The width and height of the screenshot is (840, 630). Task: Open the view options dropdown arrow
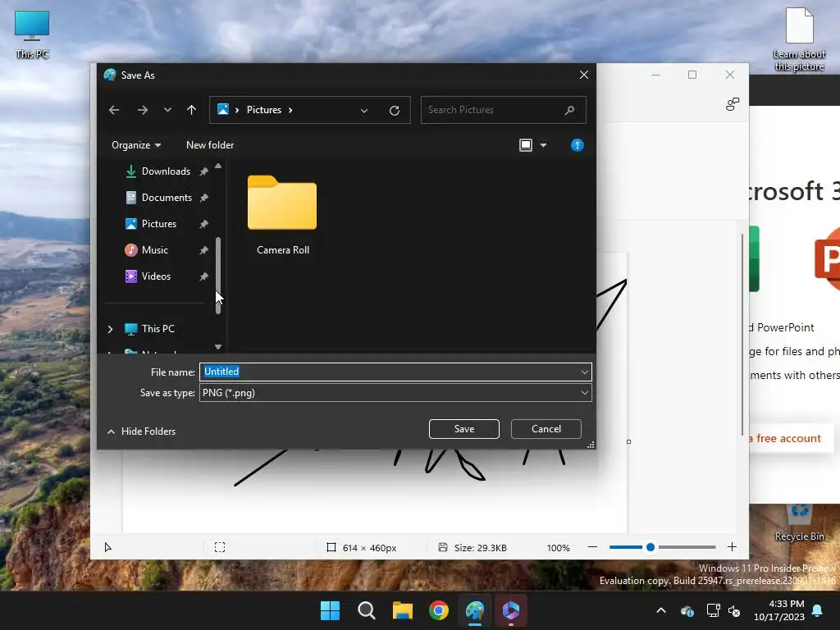tap(543, 145)
